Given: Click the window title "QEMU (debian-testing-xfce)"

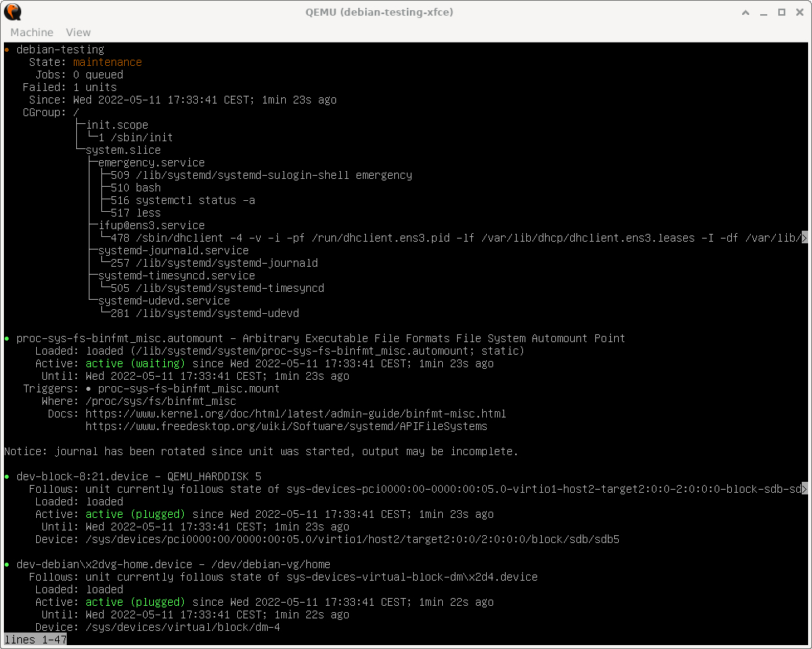Looking at the screenshot, I should [x=379, y=12].
